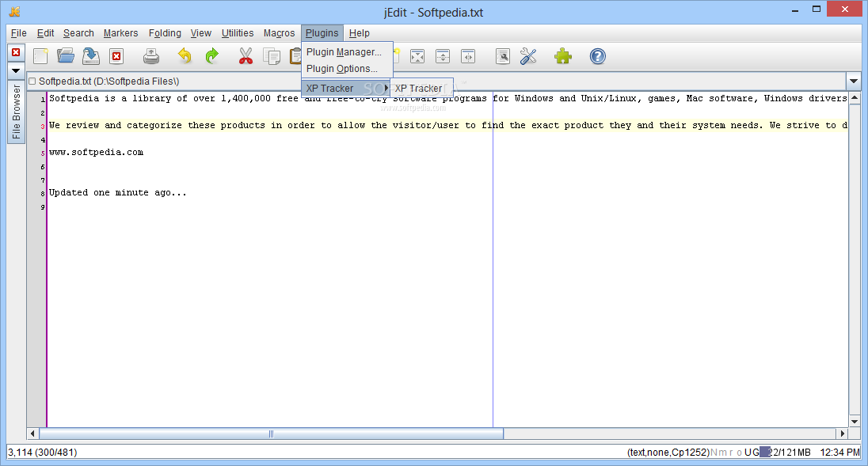Click the buffer mode status '(text,none,Cp1252)'
Screen dimensions: 868x466
point(668,453)
